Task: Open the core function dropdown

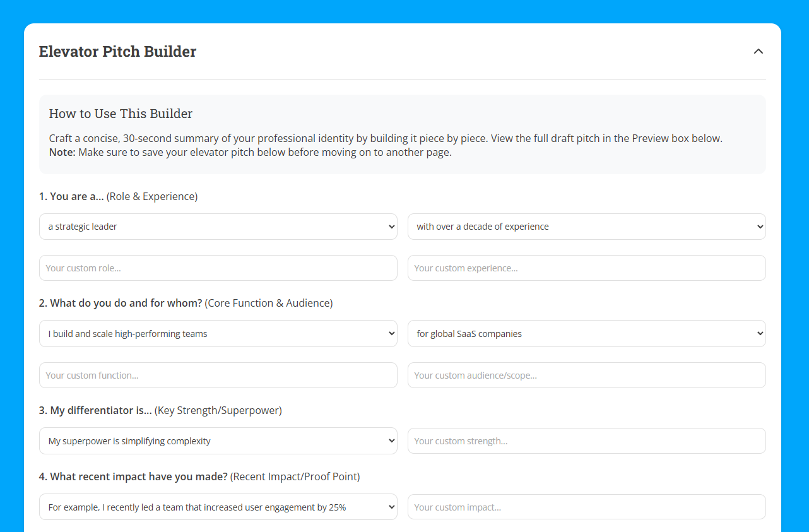Action: tap(218, 333)
